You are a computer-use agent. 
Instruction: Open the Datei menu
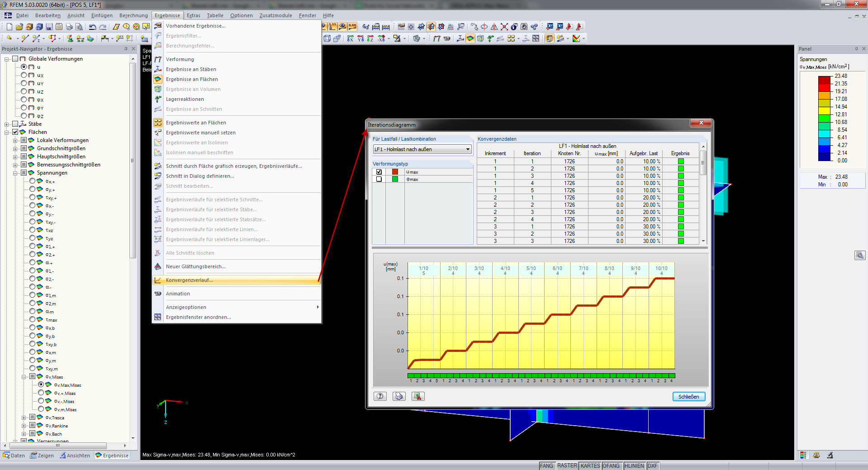tap(22, 15)
